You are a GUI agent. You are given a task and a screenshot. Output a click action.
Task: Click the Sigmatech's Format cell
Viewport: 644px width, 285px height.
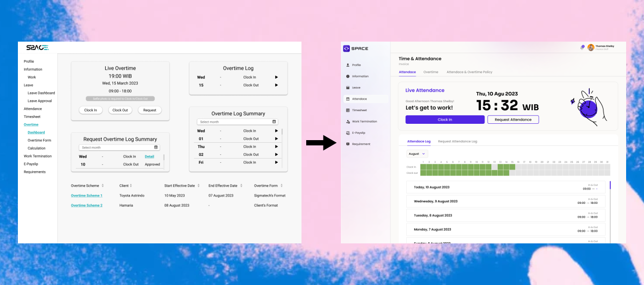[x=269, y=195]
